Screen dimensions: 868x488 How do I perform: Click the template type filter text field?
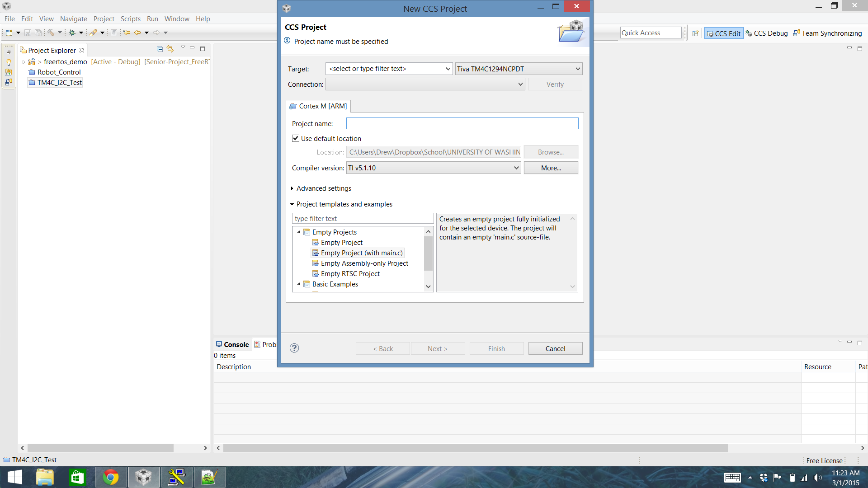(x=363, y=219)
